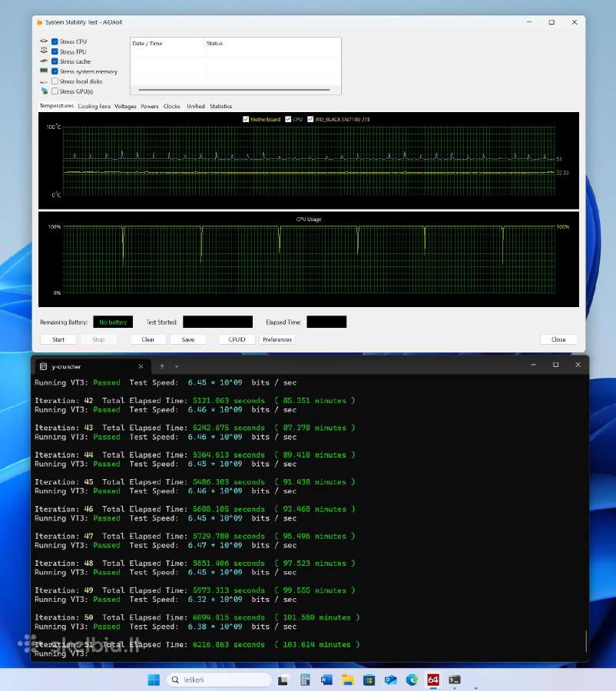Minimize the AIDA64 window

(529, 22)
